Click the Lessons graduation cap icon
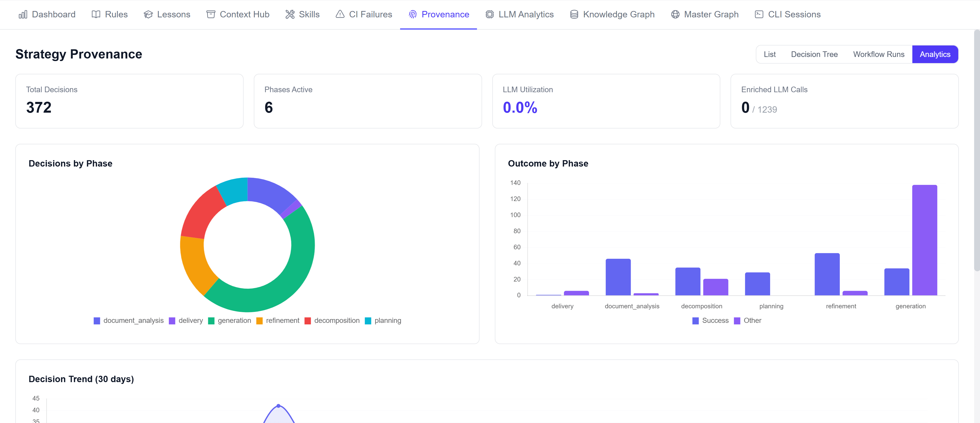This screenshot has height=423, width=980. click(x=148, y=15)
